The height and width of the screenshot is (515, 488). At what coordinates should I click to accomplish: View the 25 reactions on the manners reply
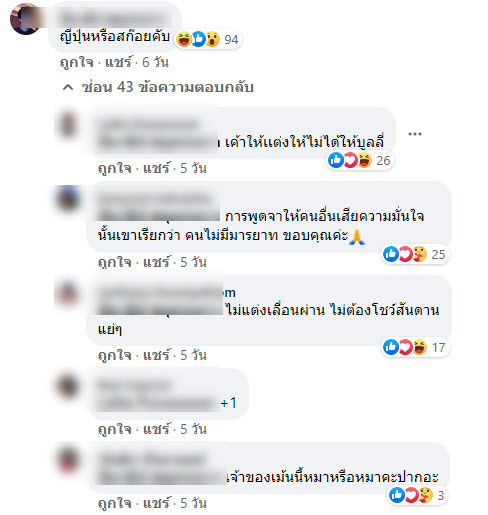pos(415,255)
